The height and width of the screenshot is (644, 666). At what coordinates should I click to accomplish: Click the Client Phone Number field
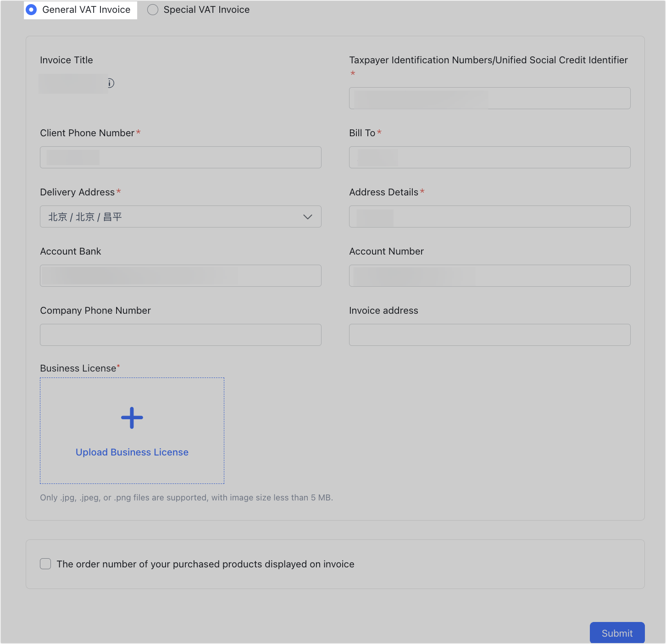click(x=180, y=157)
